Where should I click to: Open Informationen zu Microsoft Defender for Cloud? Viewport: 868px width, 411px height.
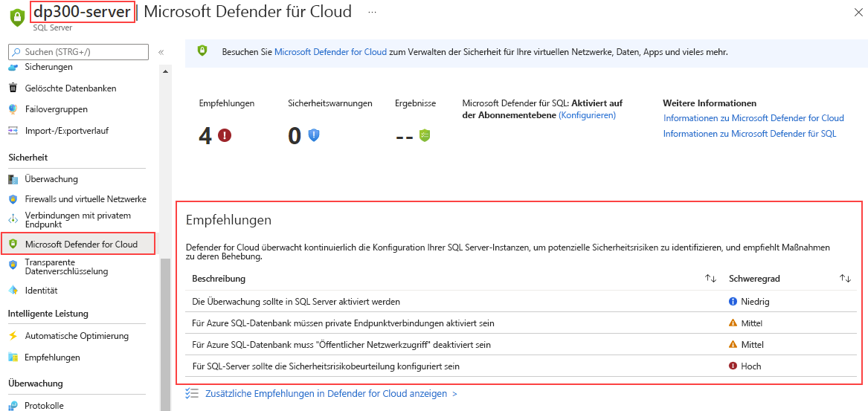coord(753,118)
